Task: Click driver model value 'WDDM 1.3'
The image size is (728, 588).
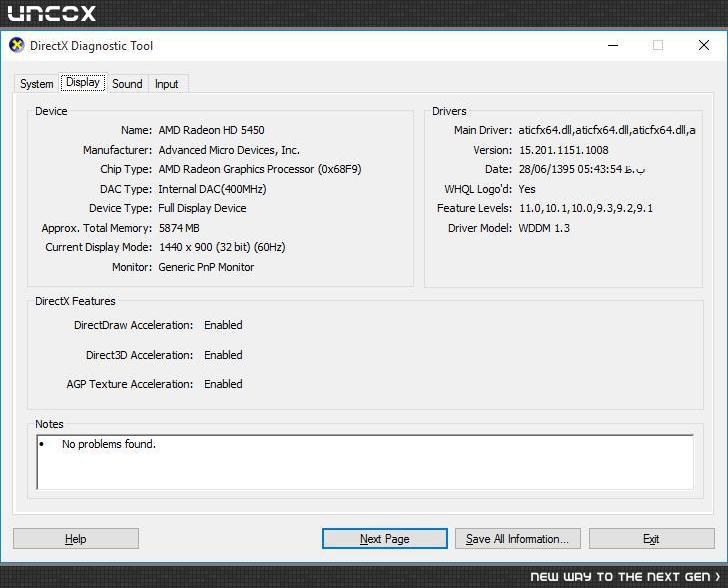Action: (x=544, y=228)
